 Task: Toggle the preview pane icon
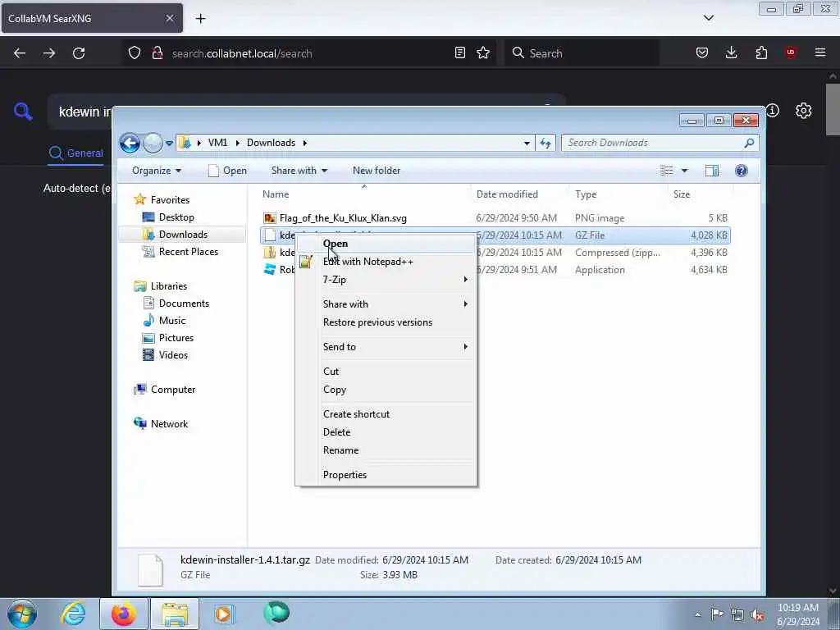[x=712, y=171]
